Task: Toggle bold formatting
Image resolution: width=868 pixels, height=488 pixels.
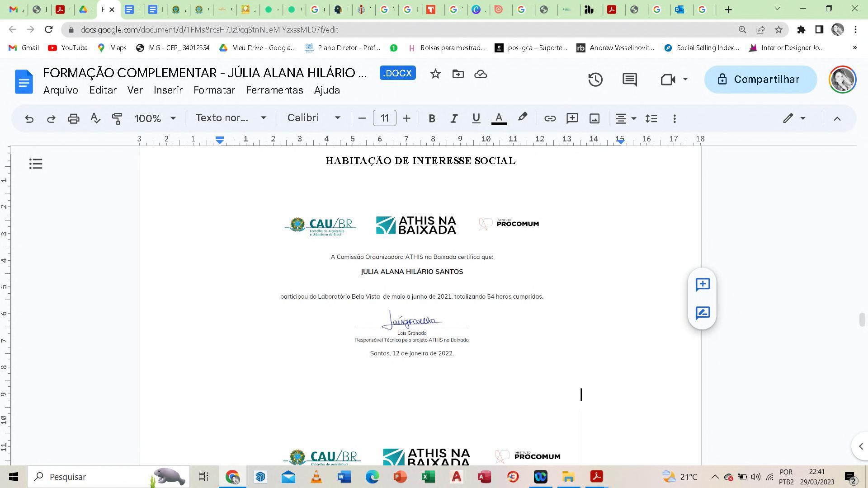Action: [x=432, y=118]
